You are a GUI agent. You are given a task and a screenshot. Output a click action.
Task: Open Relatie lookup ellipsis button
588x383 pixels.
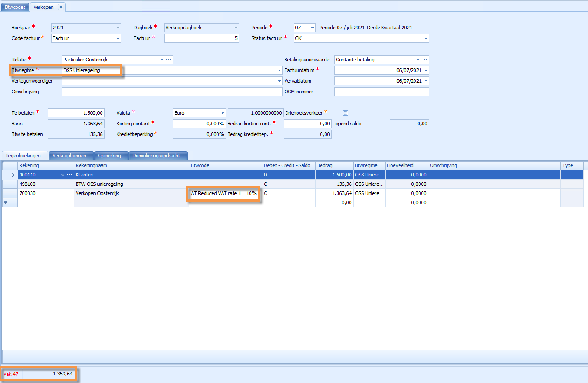coord(169,60)
